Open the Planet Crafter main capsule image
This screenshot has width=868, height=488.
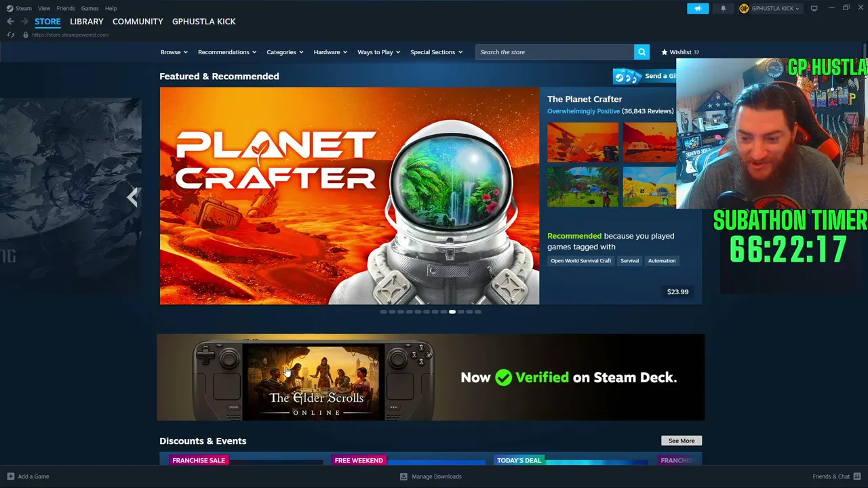point(349,196)
